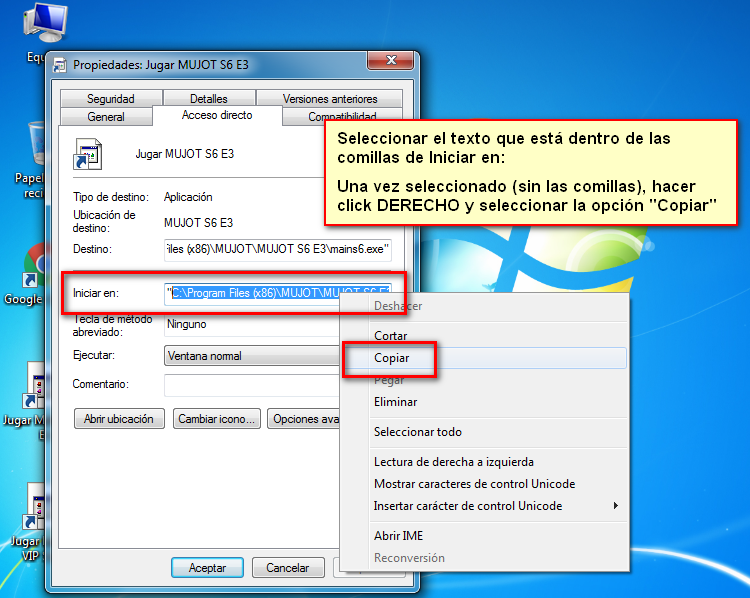Toggle Lectura de derecha a izquierda option
Image resolution: width=750 pixels, height=598 pixels.
453,462
